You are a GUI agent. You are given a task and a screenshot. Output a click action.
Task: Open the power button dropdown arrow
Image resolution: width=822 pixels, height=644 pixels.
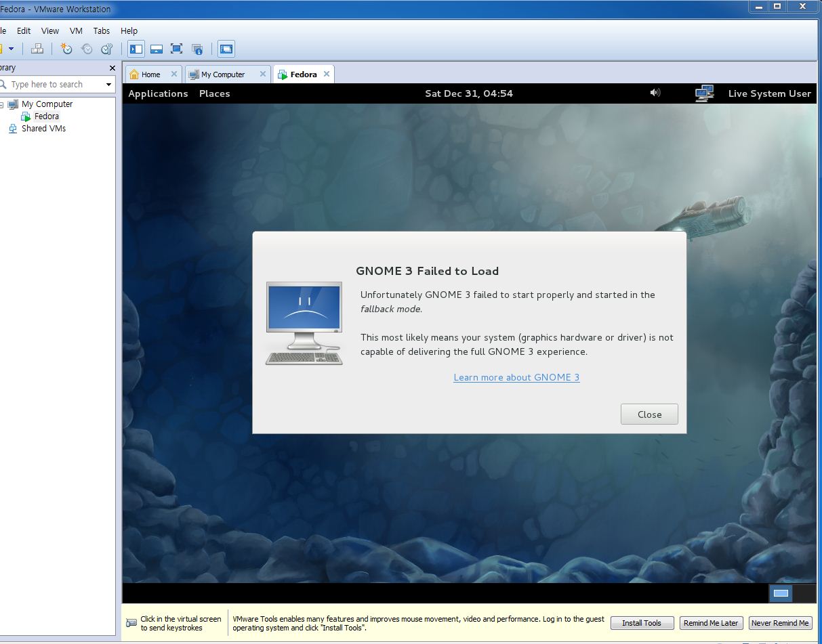click(x=11, y=49)
